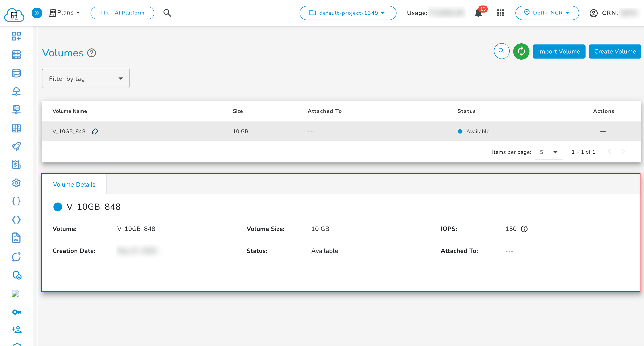Click the Create Volume button

(615, 51)
